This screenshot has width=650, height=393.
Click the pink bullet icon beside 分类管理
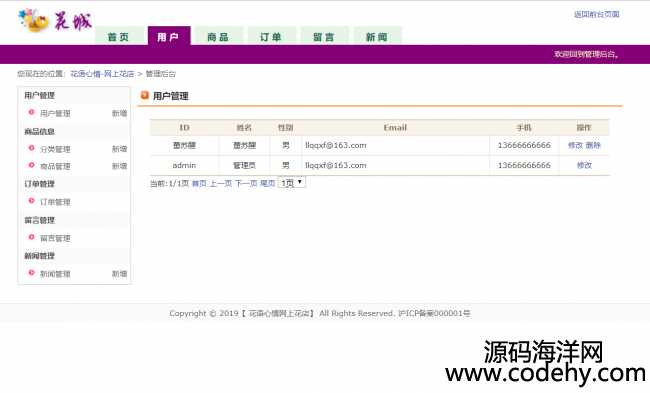pyautogui.click(x=31, y=148)
